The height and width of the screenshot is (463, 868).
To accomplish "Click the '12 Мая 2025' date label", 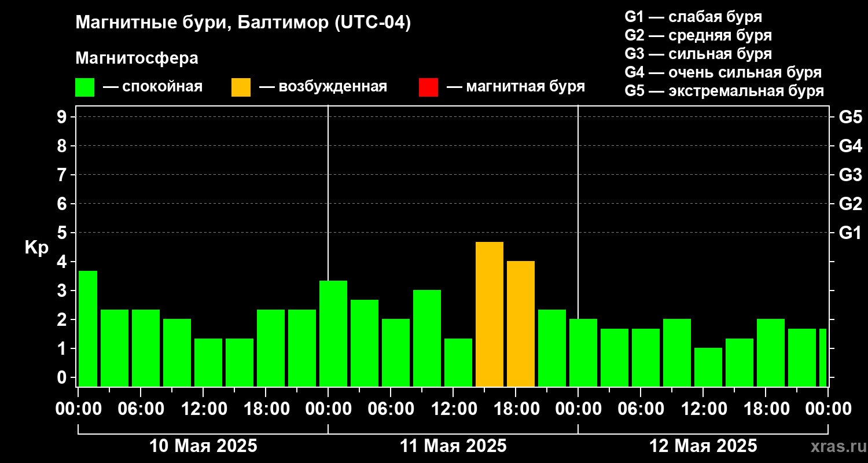I will 703,446.
